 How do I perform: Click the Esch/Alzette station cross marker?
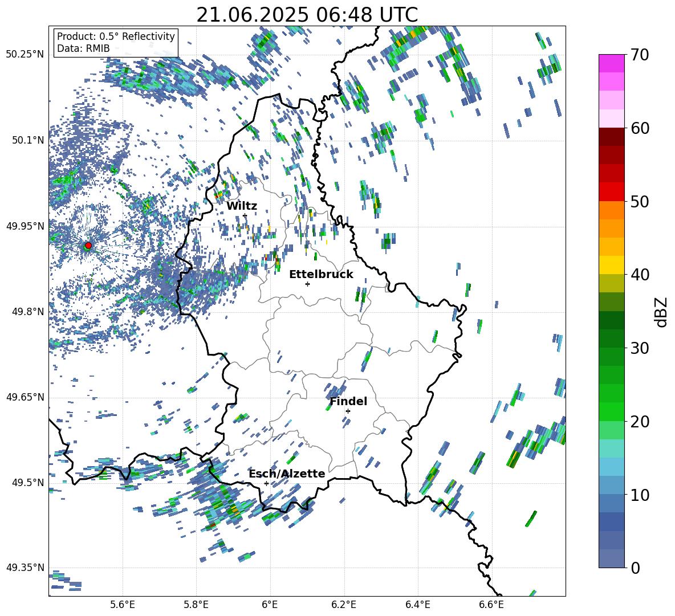tap(266, 483)
